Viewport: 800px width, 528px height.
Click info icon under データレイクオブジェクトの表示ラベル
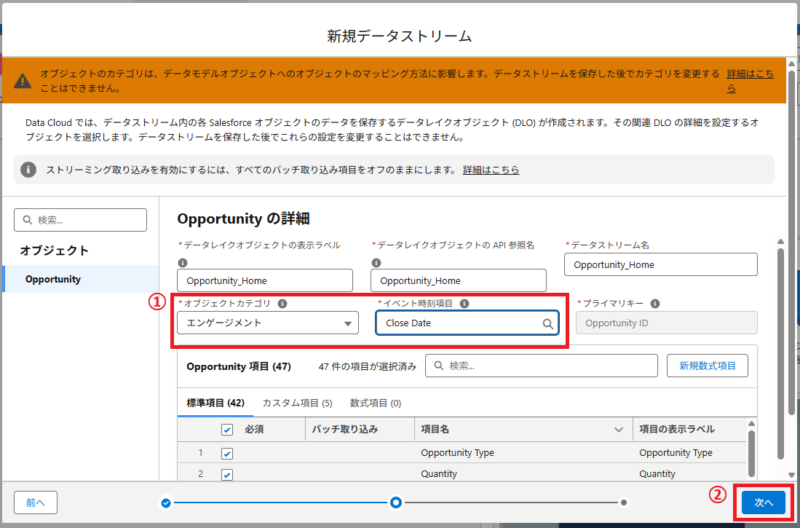[182, 264]
